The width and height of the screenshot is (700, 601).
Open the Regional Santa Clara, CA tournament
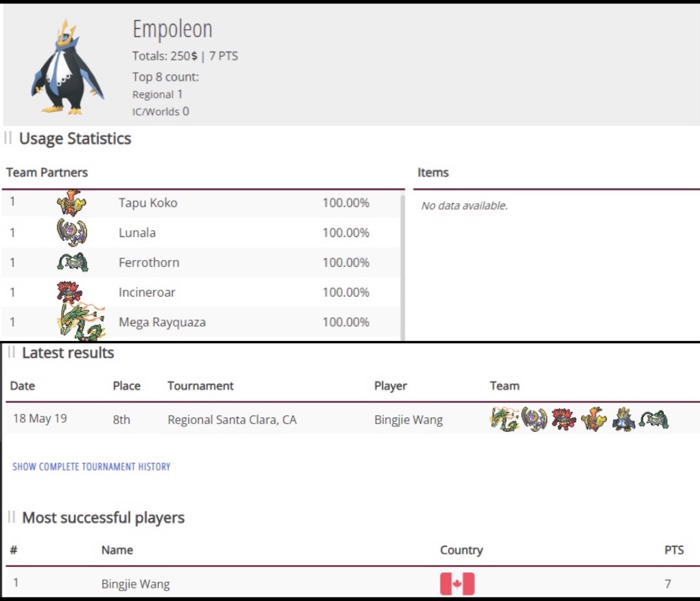point(232,420)
